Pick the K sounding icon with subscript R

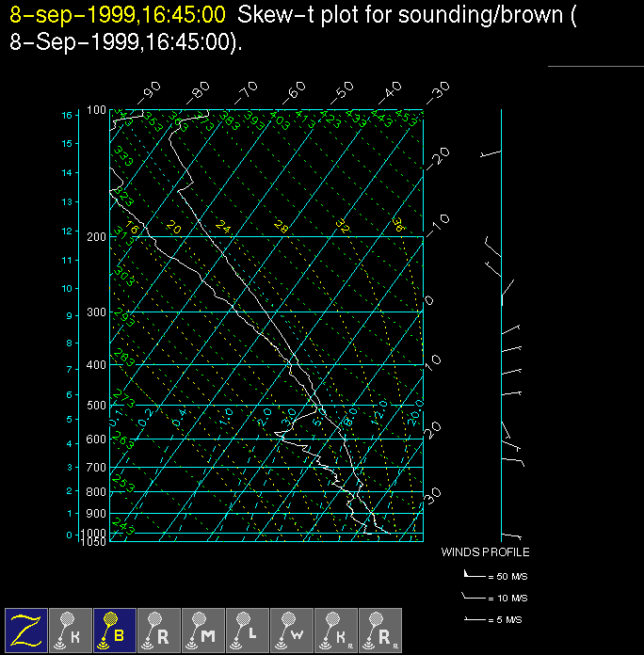[x=336, y=630]
